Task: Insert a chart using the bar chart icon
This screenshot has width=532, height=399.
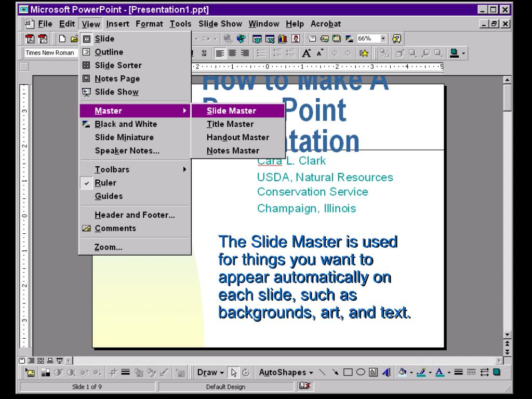Action: coord(282,39)
